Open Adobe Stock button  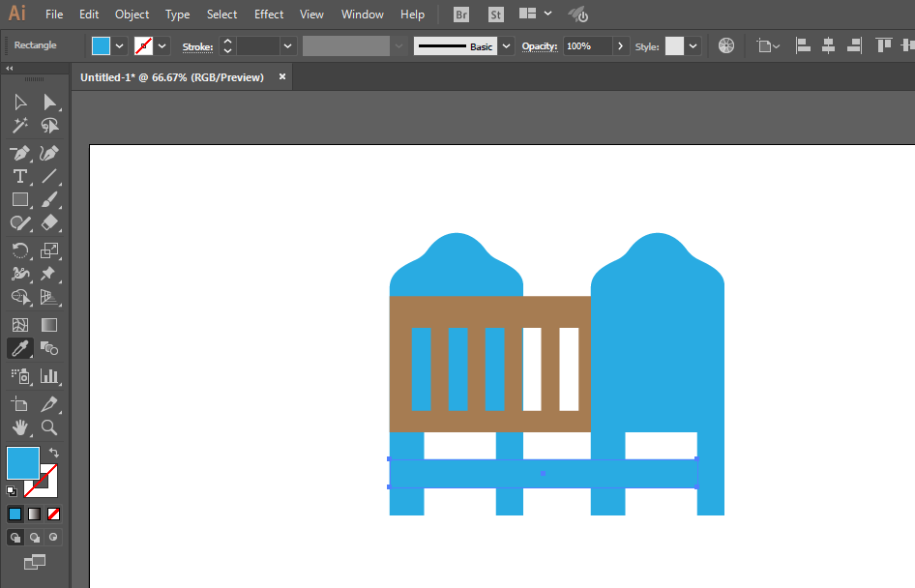(x=496, y=15)
